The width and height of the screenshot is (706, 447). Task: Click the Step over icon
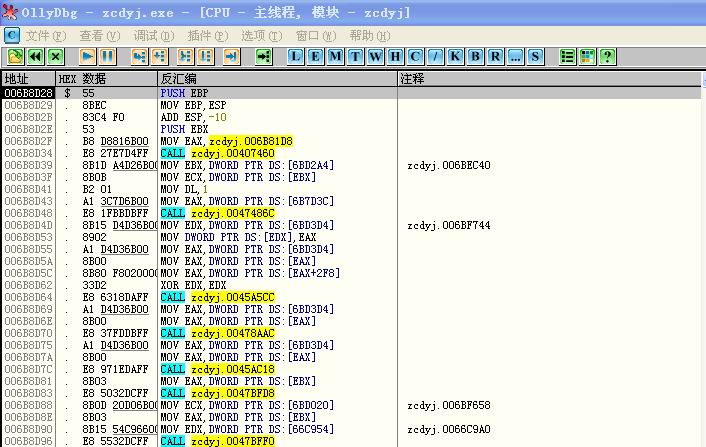click(x=159, y=57)
